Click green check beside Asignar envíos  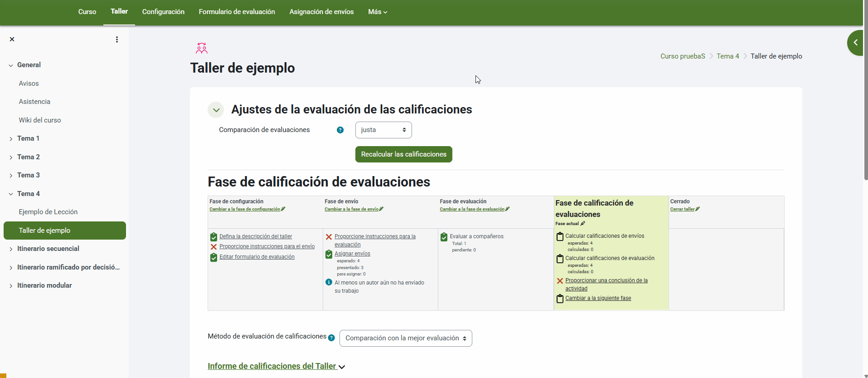pos(329,254)
